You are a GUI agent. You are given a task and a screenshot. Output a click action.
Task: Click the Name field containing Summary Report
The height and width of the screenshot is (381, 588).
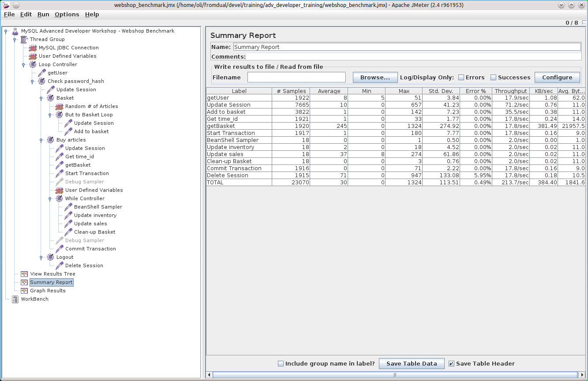(407, 47)
